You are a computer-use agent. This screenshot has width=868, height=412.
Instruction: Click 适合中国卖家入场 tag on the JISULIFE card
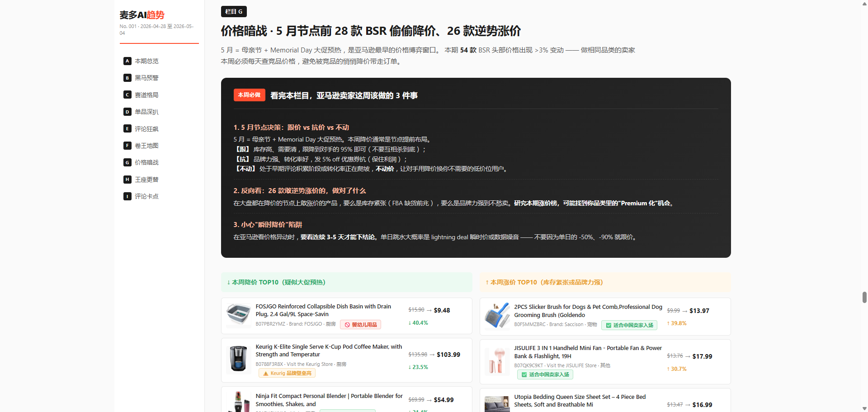[x=545, y=374]
